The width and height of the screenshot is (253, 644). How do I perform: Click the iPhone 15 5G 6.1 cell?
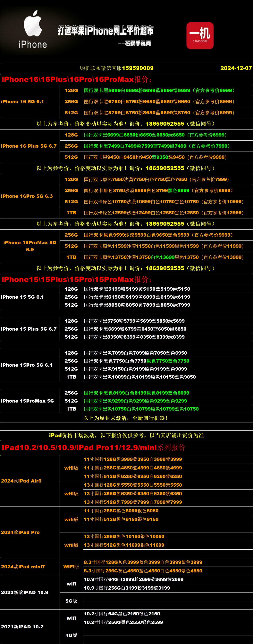pyautogui.click(x=30, y=297)
